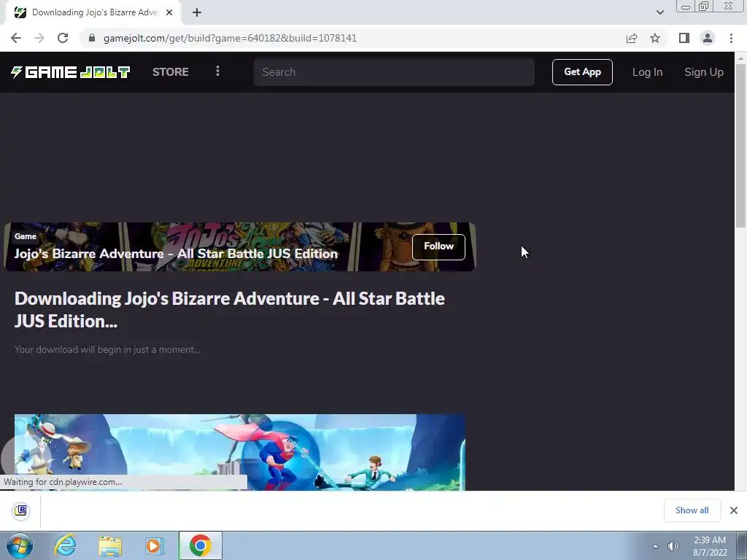The image size is (747, 560).
Task: Switch to the Downloading Jojo's Bizarre Adventure tab
Action: (x=93, y=12)
